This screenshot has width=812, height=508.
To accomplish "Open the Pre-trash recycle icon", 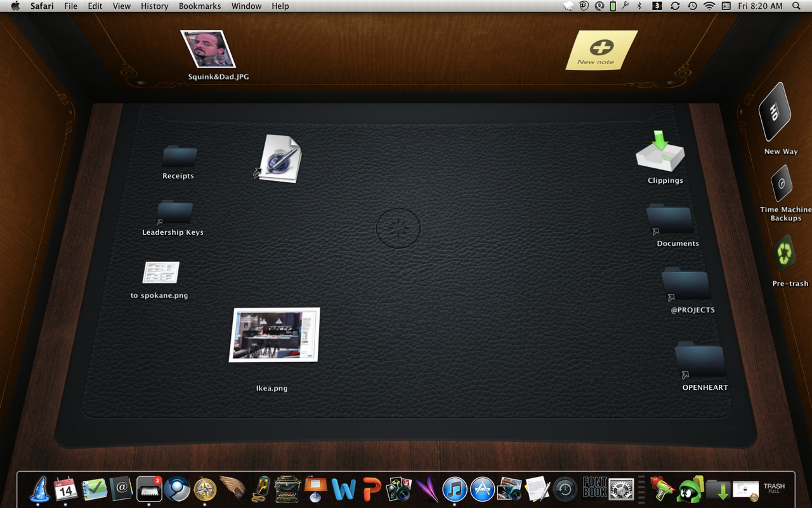I will tap(785, 254).
